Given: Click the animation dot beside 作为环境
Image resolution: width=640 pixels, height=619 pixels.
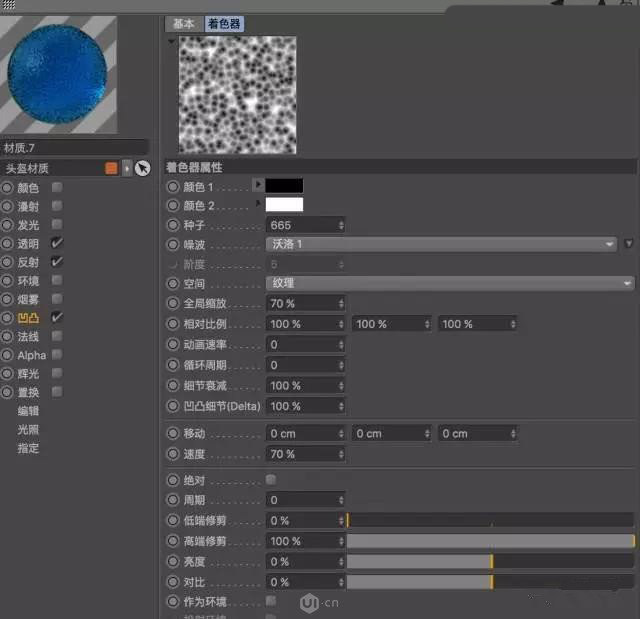Looking at the screenshot, I should [173, 601].
